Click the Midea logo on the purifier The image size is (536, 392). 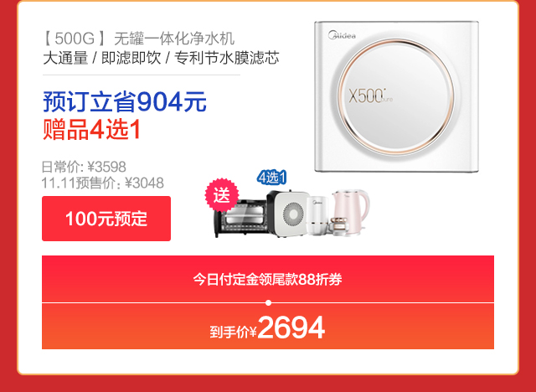342,35
